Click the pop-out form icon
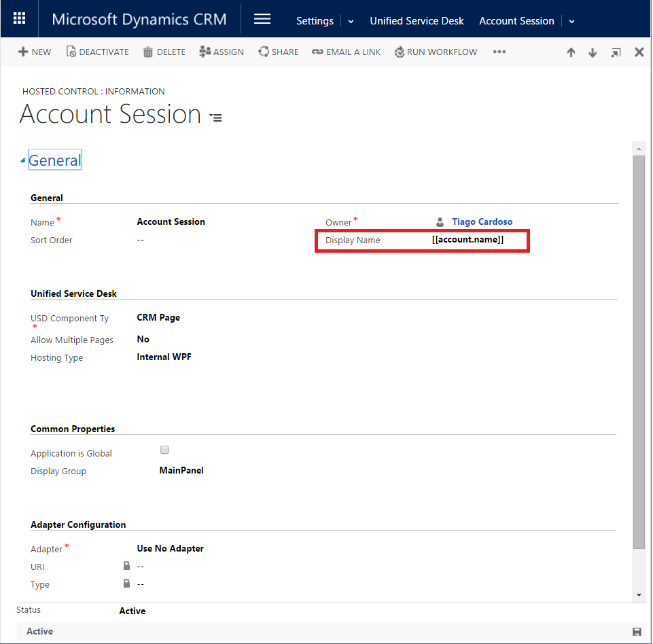The image size is (653, 644). [616, 53]
